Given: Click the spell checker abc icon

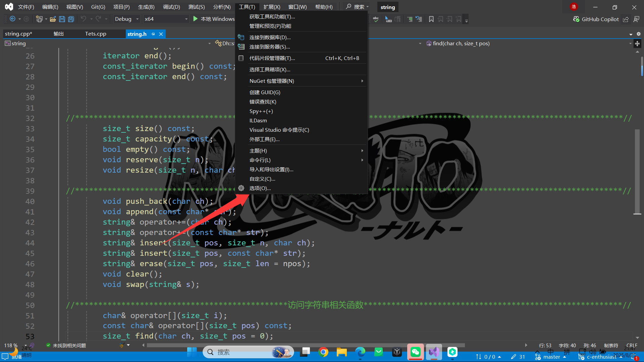Looking at the screenshot, I should (376, 19).
